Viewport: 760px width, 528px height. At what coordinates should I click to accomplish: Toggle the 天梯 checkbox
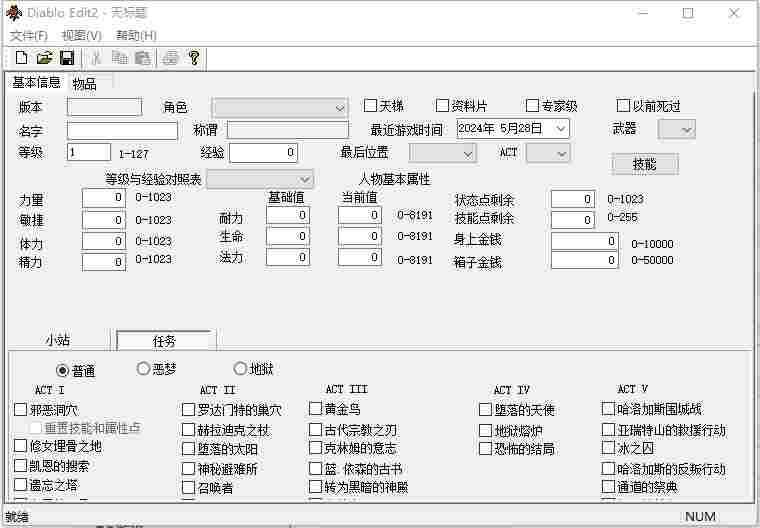pyautogui.click(x=370, y=105)
